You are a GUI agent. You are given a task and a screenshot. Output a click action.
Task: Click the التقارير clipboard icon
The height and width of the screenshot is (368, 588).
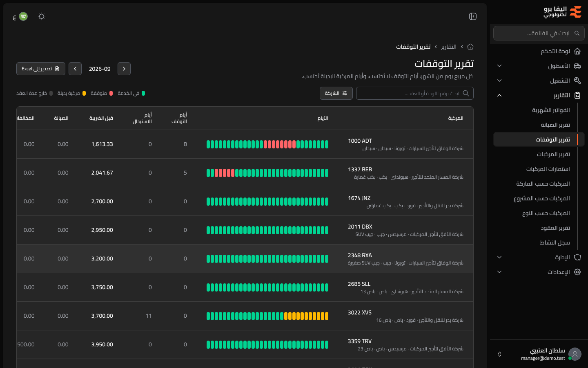click(x=577, y=95)
